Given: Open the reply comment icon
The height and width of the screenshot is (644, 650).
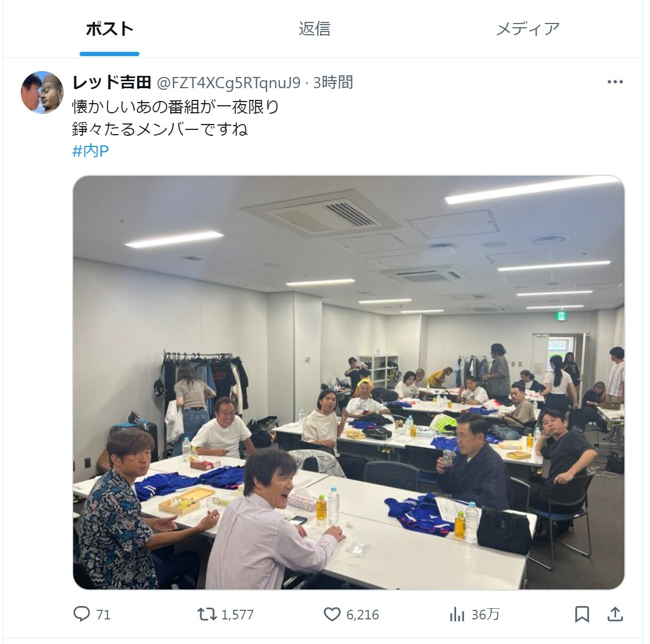Looking at the screenshot, I should (x=81, y=614).
